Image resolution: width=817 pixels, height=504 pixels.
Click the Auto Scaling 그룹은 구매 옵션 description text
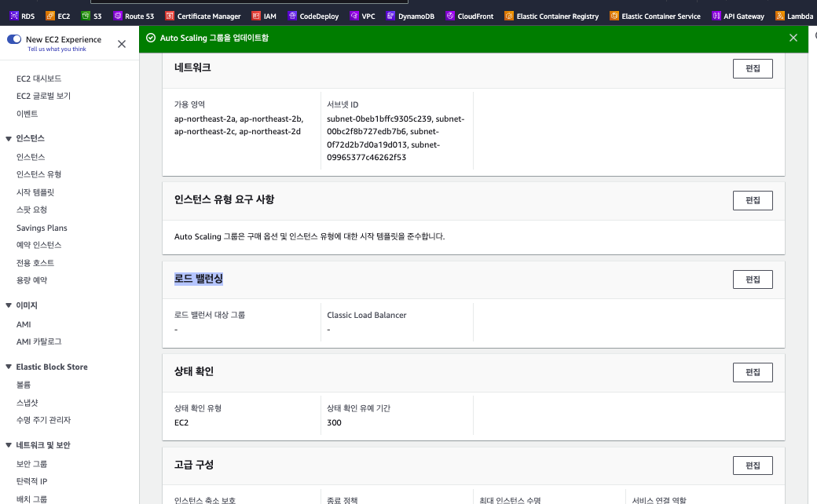310,236
